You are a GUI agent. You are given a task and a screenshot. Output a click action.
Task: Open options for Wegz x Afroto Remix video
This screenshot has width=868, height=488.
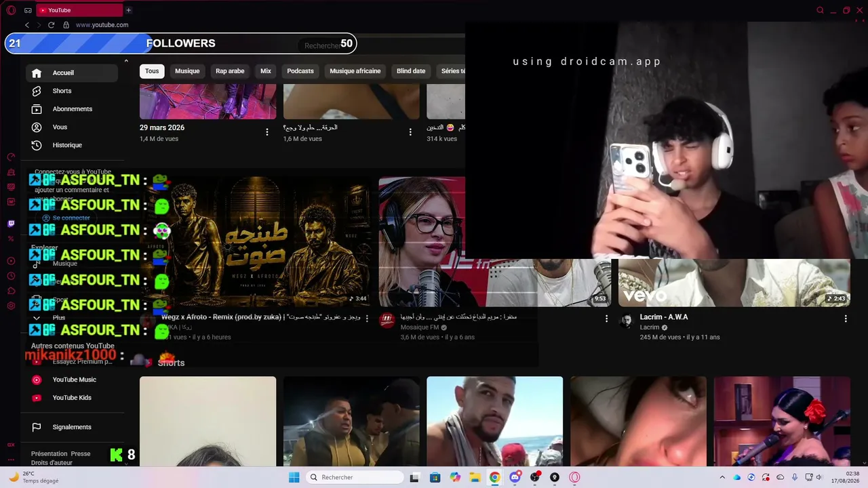(368, 318)
